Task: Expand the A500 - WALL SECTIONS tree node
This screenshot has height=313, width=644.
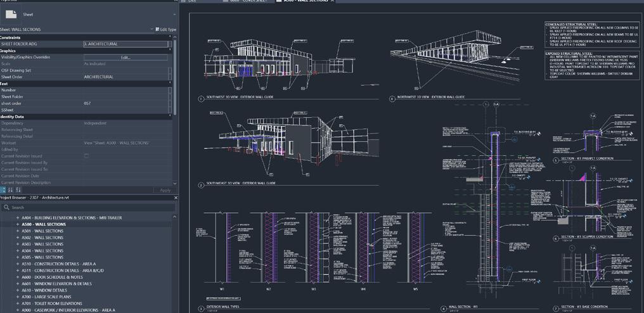Action: click(18, 224)
